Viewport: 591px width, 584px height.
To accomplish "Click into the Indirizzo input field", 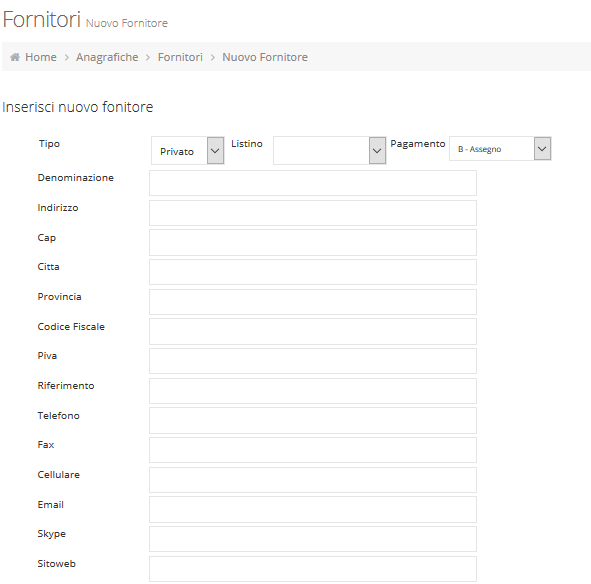I will tap(313, 213).
